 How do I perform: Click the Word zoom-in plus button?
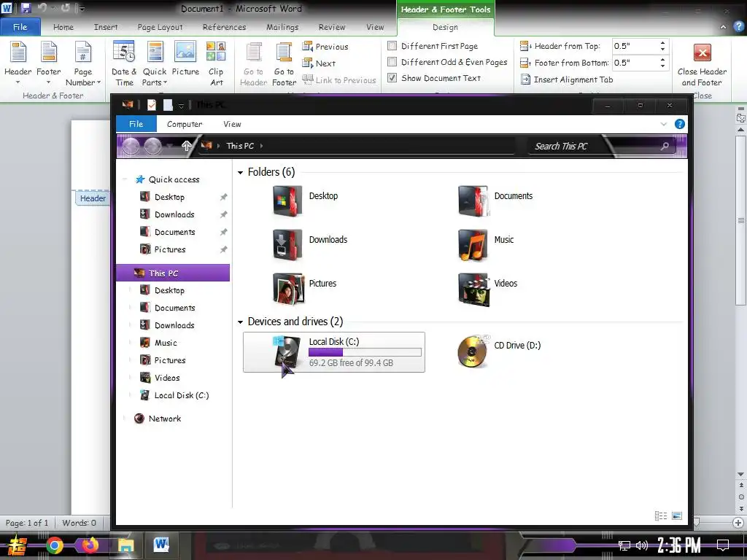point(738,523)
